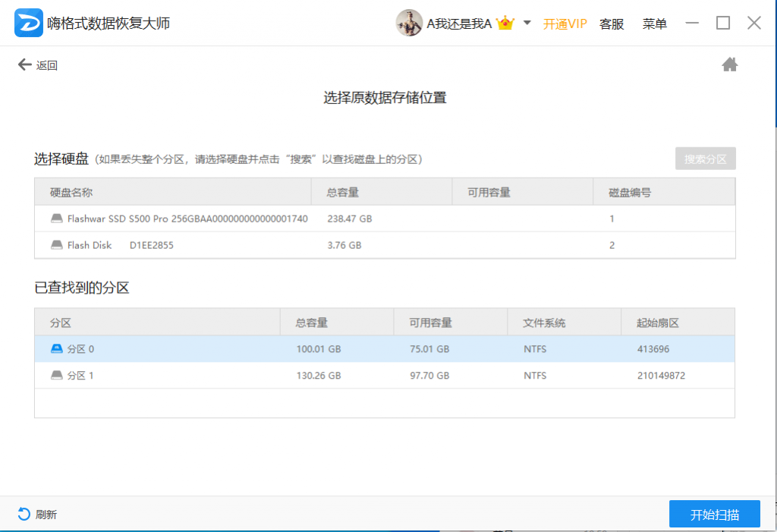Click the blue app logo icon
The height and width of the screenshot is (532, 777).
coord(28,23)
